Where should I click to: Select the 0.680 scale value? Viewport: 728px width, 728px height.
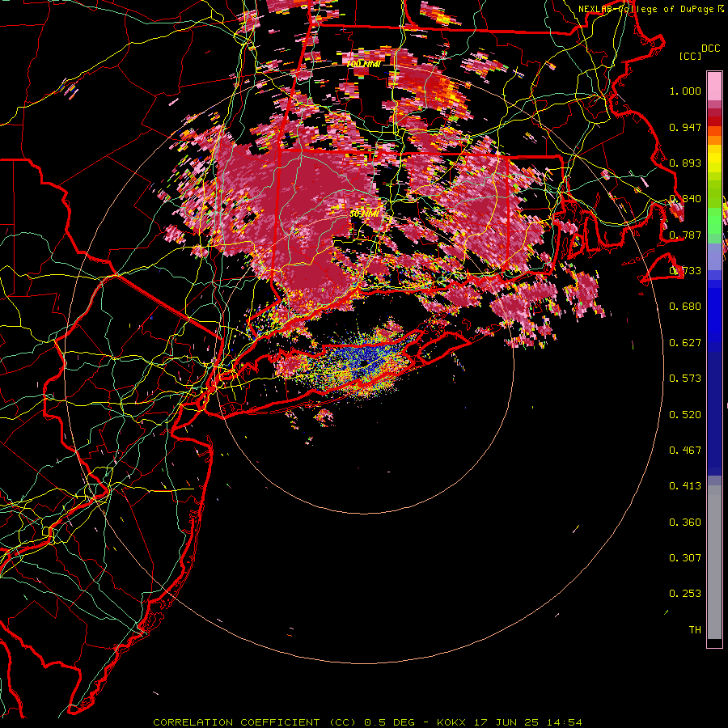pos(685,307)
